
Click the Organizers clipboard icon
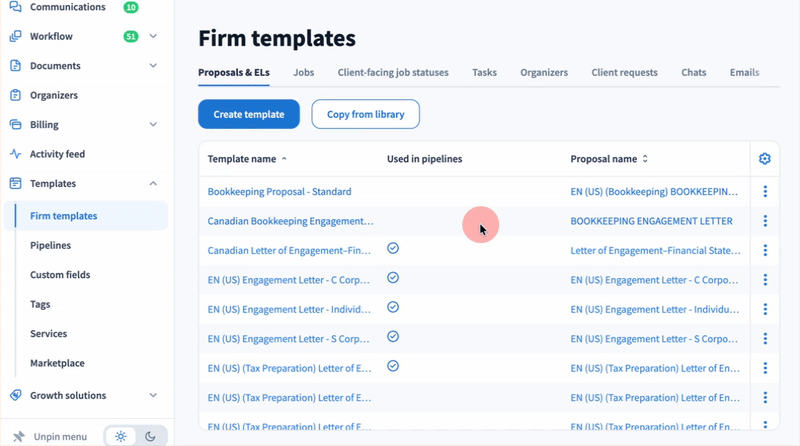pos(15,96)
